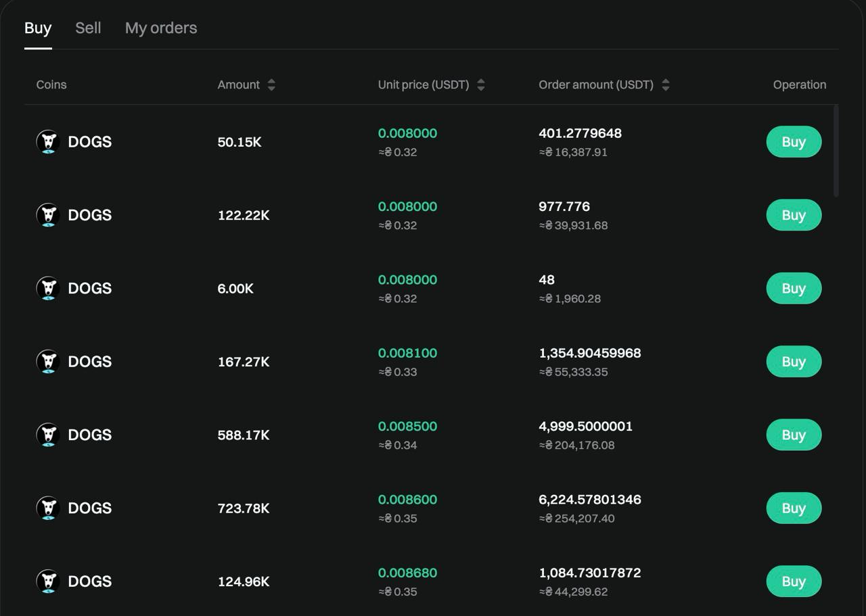Click DOGS coin icon in 50.15K row

(x=48, y=142)
